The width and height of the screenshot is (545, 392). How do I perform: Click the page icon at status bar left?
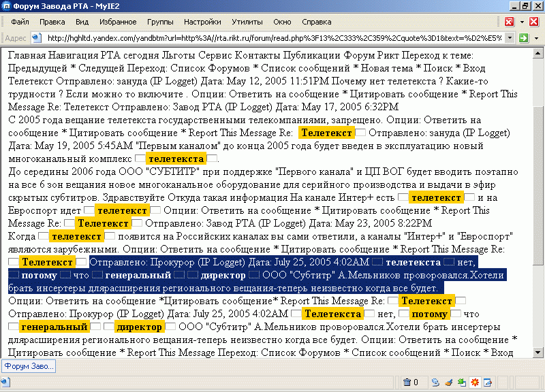5,382
